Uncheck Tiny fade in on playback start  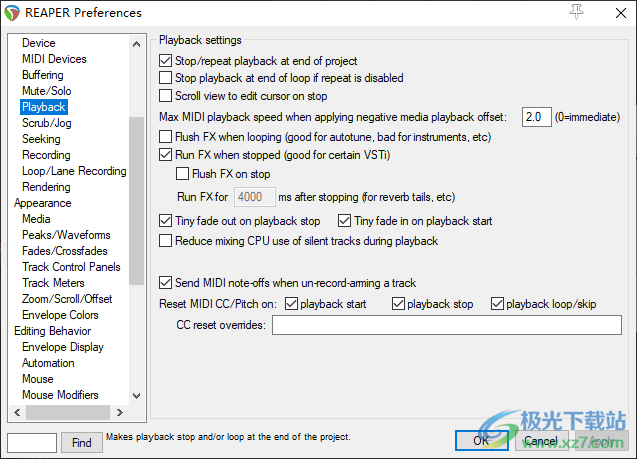pos(345,221)
